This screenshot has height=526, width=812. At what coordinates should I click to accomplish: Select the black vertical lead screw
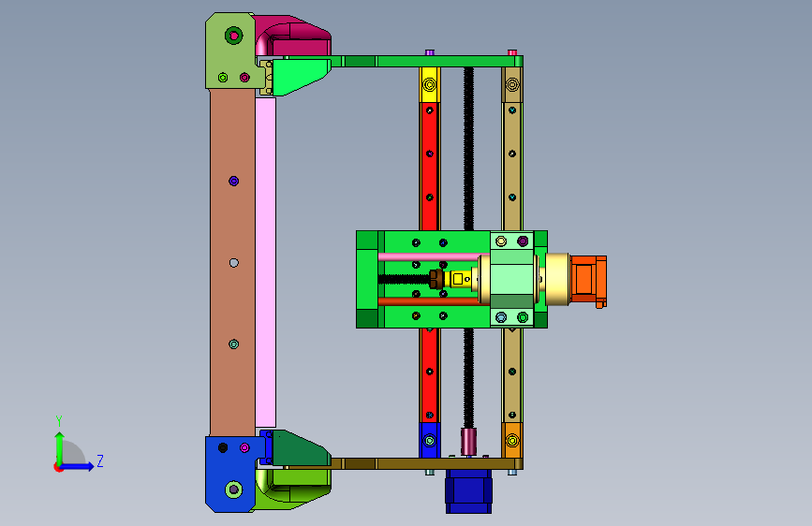tap(468, 149)
